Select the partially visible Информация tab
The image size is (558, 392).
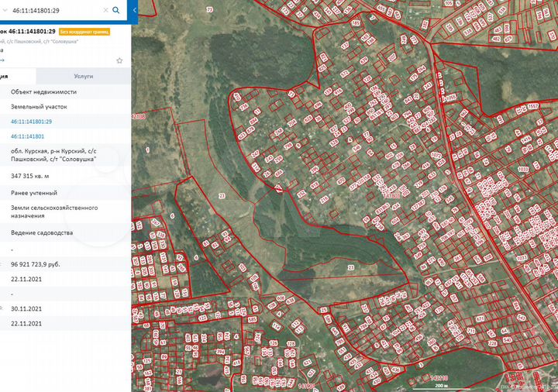[x=18, y=76]
